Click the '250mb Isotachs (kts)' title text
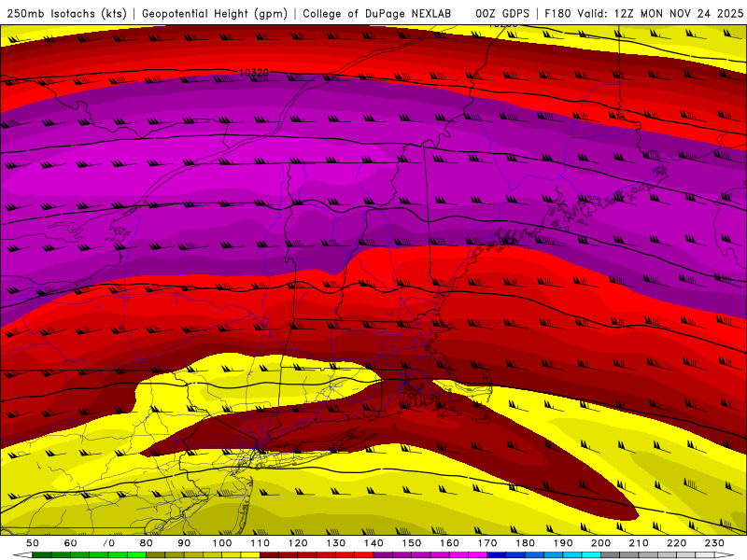Image resolution: width=747 pixels, height=560 pixels. click(x=66, y=13)
